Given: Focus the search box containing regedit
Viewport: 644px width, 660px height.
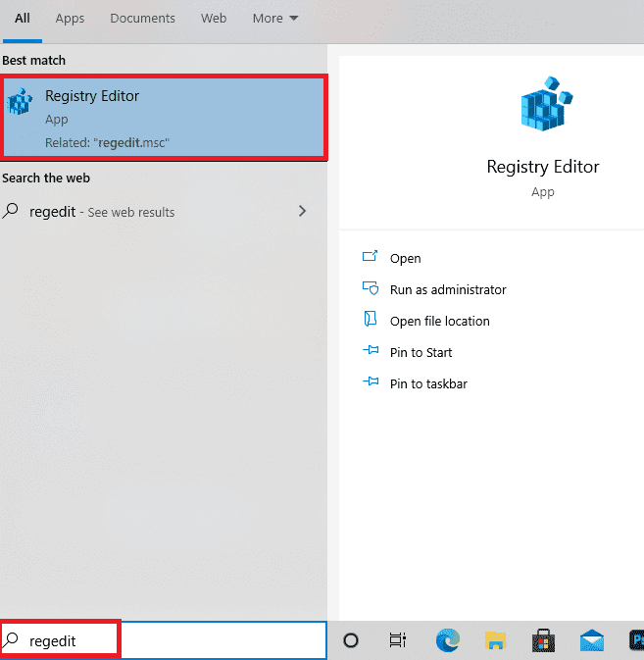Looking at the screenshot, I should point(164,640).
